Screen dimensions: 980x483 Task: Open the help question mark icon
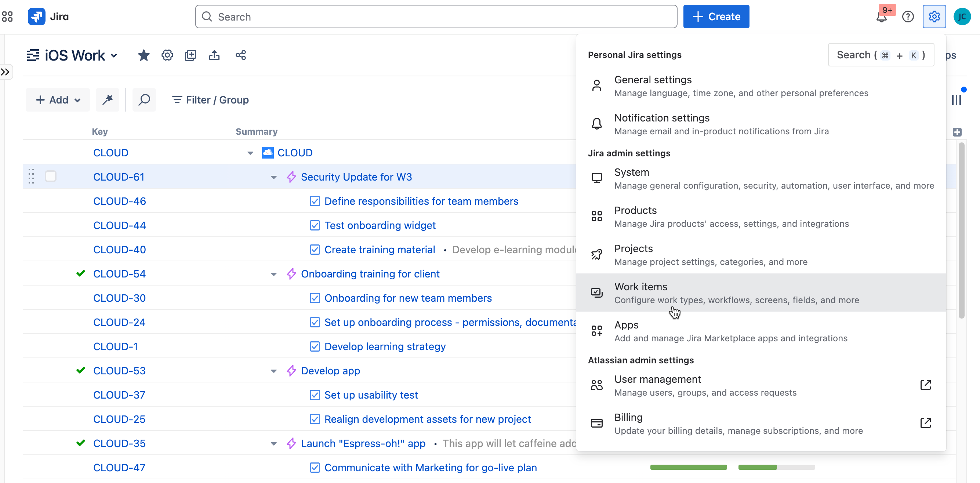pos(908,17)
